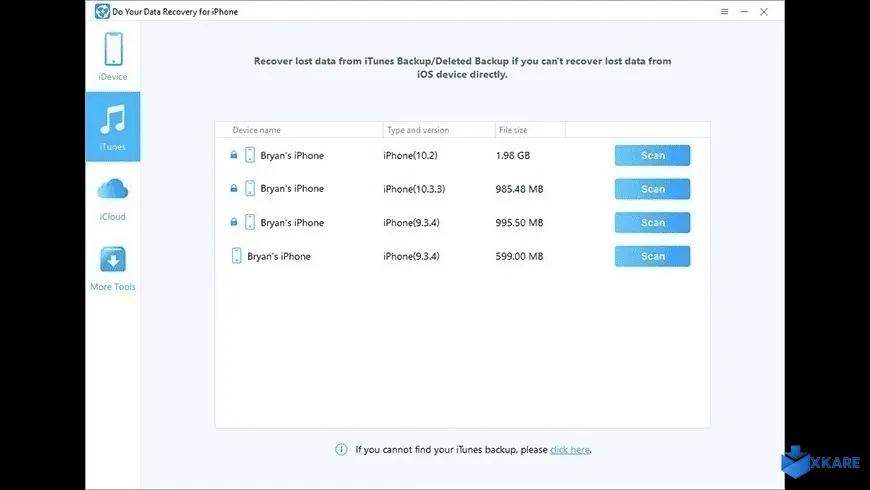Click the iTunes label in sidebar

point(113,147)
